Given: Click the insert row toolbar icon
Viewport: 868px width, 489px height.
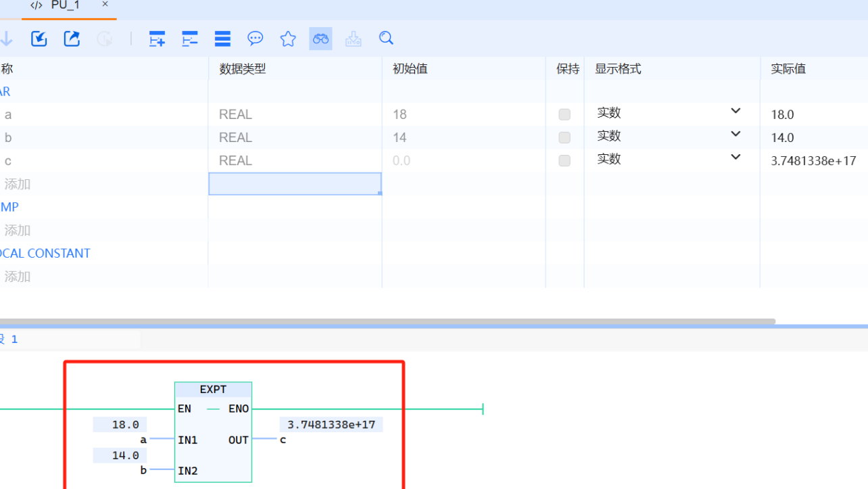Looking at the screenshot, I should (x=157, y=39).
